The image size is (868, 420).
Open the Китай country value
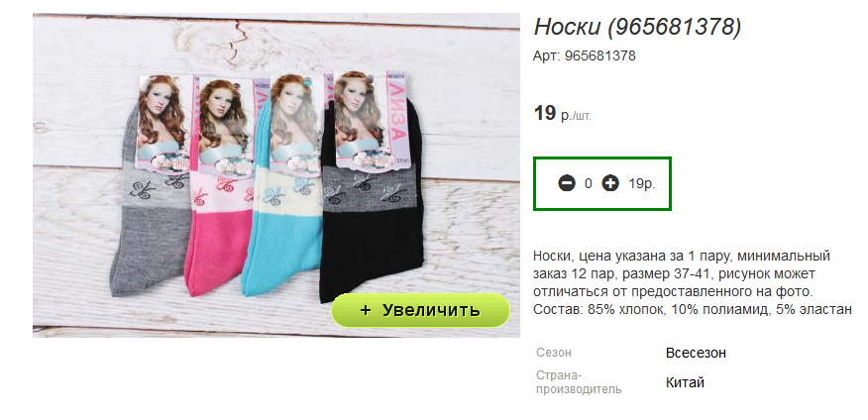pyautogui.click(x=685, y=382)
